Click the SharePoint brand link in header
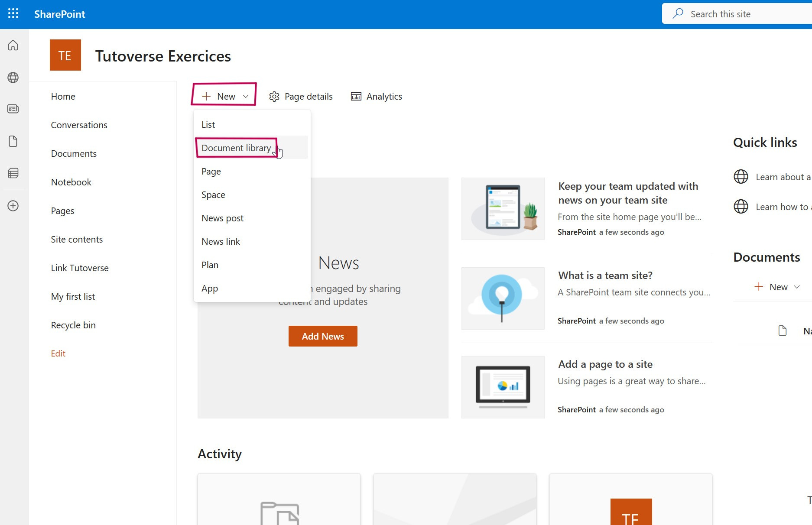Viewport: 812px width, 525px height. click(60, 14)
